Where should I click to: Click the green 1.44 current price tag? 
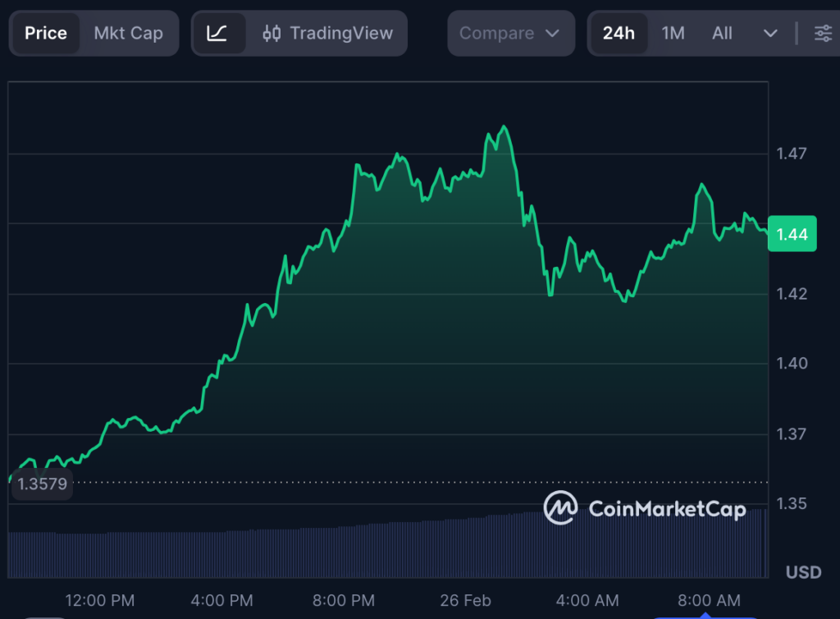coord(792,235)
